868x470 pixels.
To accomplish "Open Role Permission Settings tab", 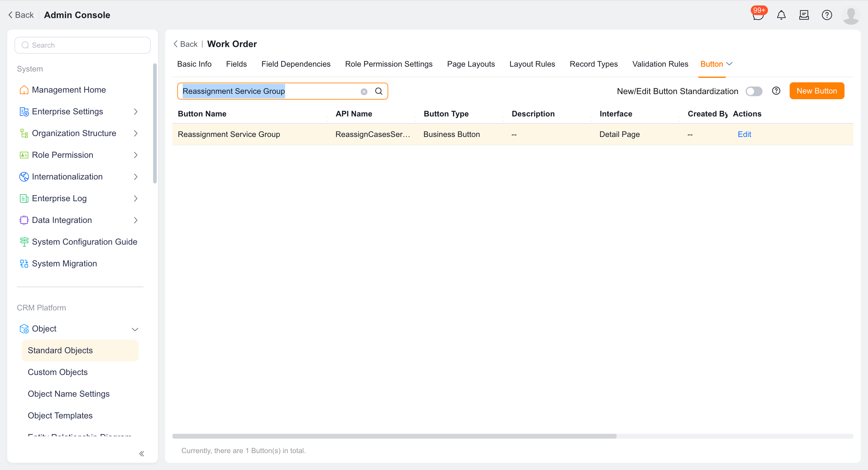I will click(388, 64).
